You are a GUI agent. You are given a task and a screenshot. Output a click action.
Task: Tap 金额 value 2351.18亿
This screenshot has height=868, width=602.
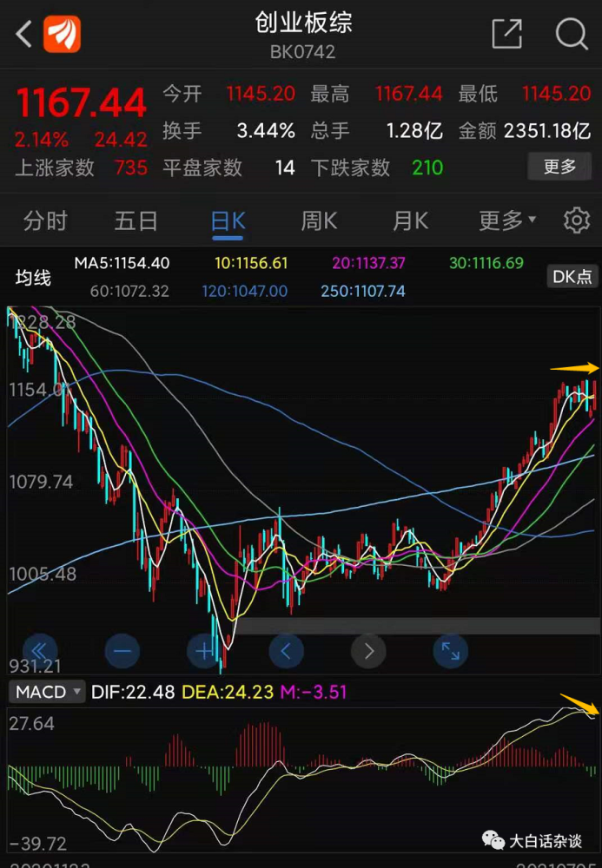547,131
